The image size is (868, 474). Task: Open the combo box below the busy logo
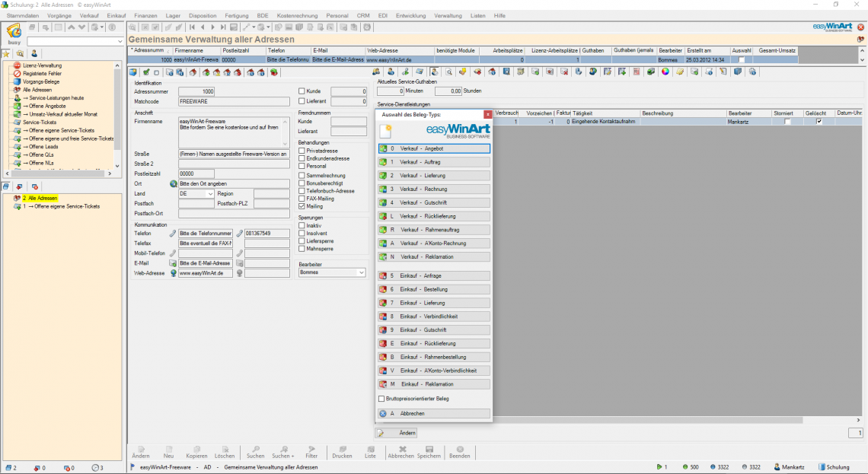[120, 41]
